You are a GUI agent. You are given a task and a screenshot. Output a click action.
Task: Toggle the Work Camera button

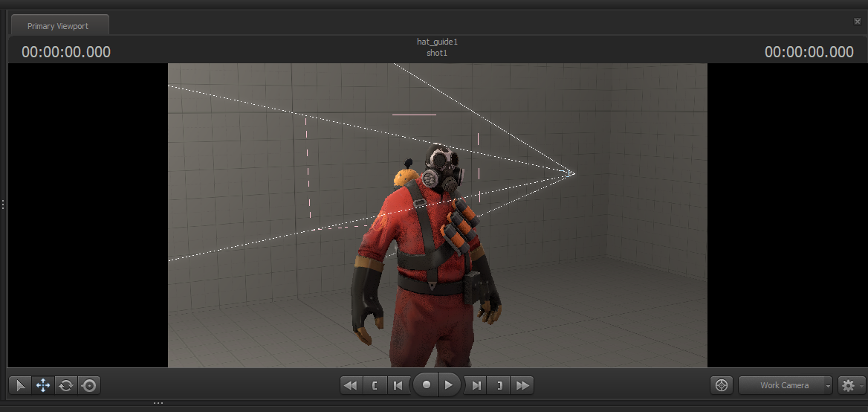[x=780, y=385]
